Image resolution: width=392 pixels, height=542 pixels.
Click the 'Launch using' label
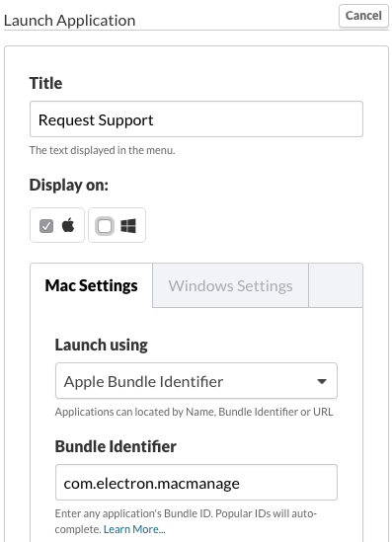tap(102, 345)
